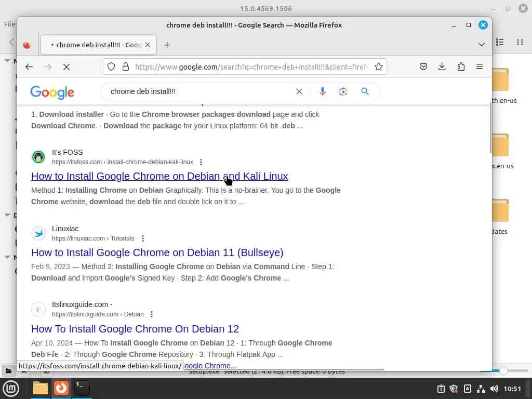Screen dimensions: 532x399
Task: Open Google Lens image search icon
Action: pyautogui.click(x=343, y=91)
